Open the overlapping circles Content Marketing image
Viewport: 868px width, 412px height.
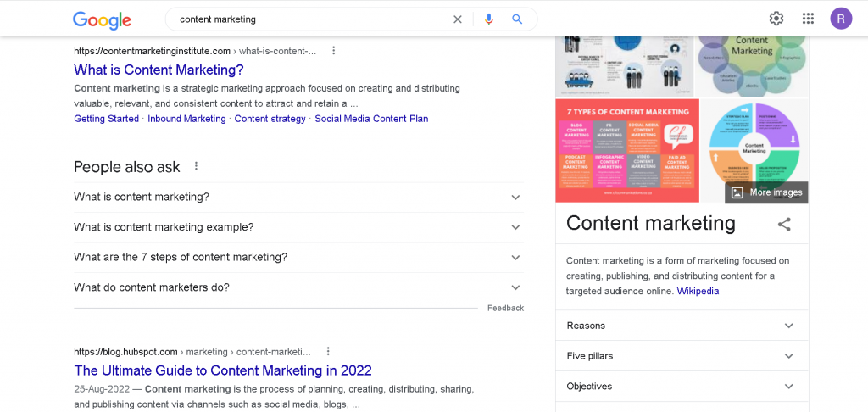click(x=752, y=66)
